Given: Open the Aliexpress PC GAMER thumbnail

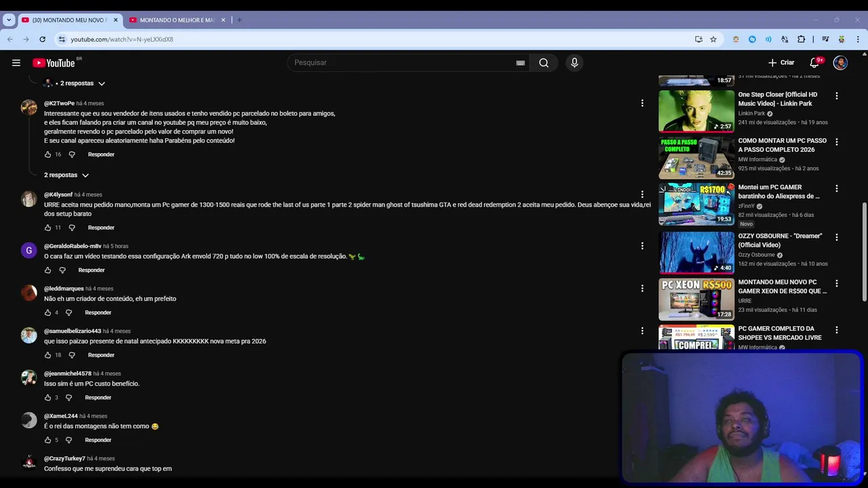Looking at the screenshot, I should tap(696, 204).
